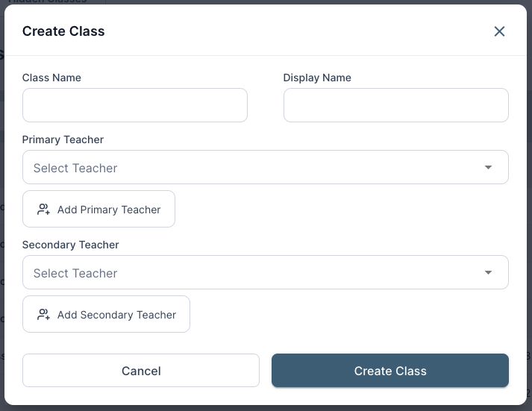Click the Add Secondary Teacher button label
The width and height of the screenshot is (532, 411).
point(116,315)
